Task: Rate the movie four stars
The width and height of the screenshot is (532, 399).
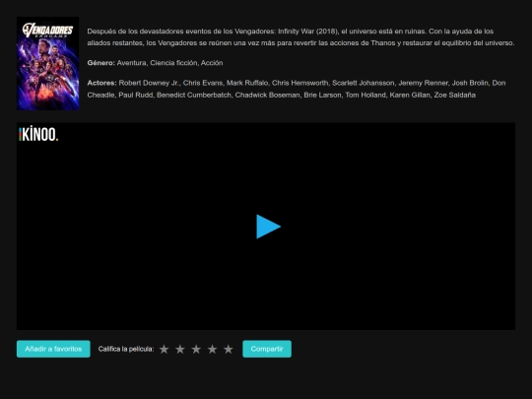Action: click(213, 349)
